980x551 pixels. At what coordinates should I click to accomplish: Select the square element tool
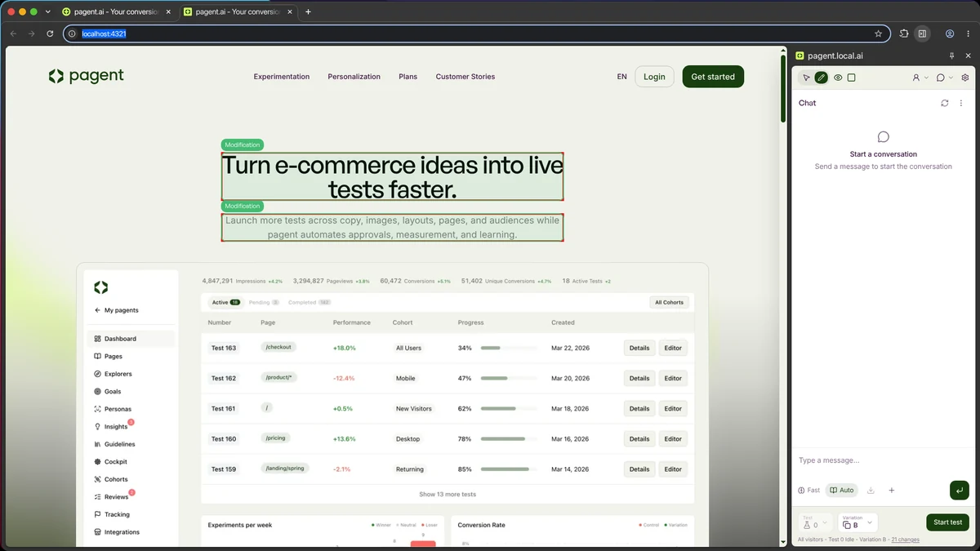(851, 78)
